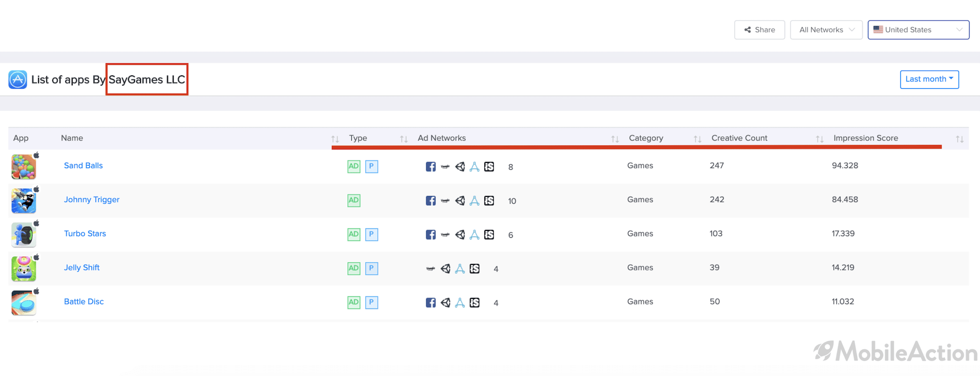The height and width of the screenshot is (376, 980).
Task: Open the Turbo Stars app link
Action: [x=85, y=234]
